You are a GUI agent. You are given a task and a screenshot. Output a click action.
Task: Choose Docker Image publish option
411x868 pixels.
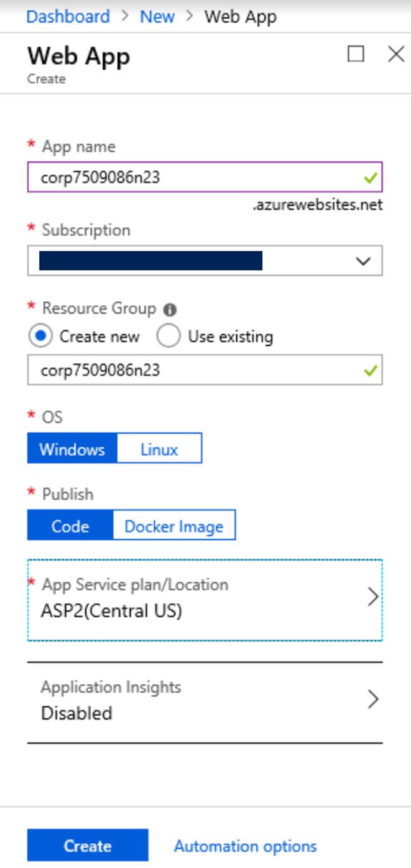point(173,526)
